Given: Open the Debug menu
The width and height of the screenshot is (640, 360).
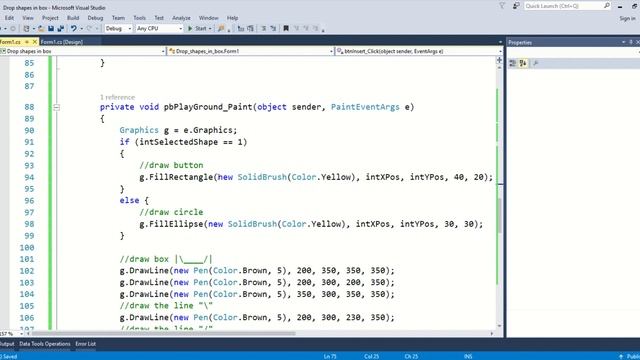Looking at the screenshot, I should tap(95, 18).
